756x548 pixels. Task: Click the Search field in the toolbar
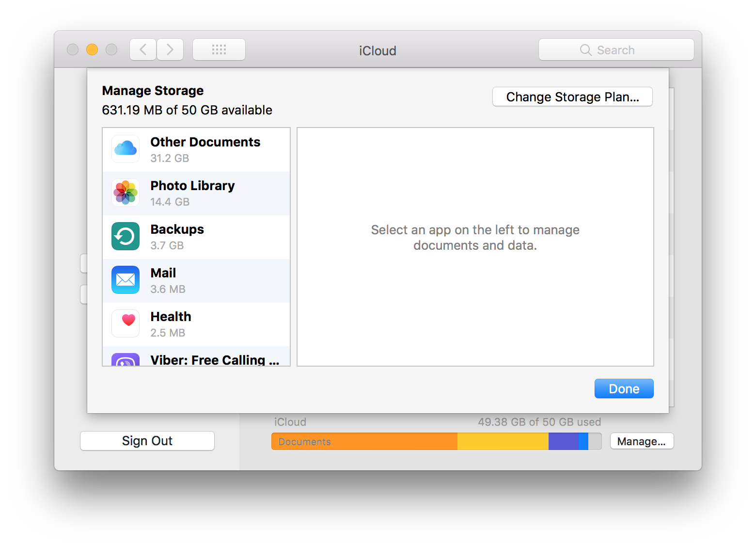[x=616, y=49]
